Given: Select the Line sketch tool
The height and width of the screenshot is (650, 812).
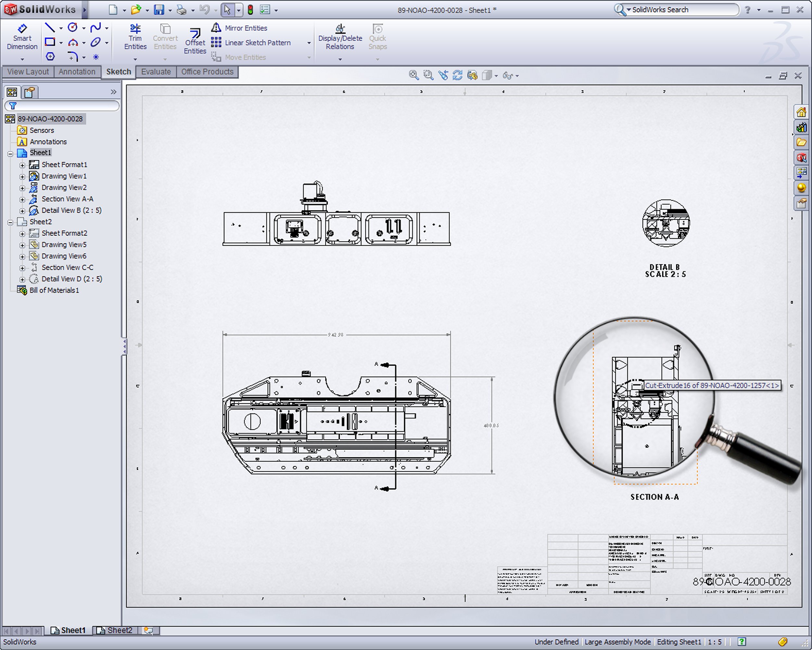Looking at the screenshot, I should click(x=49, y=28).
